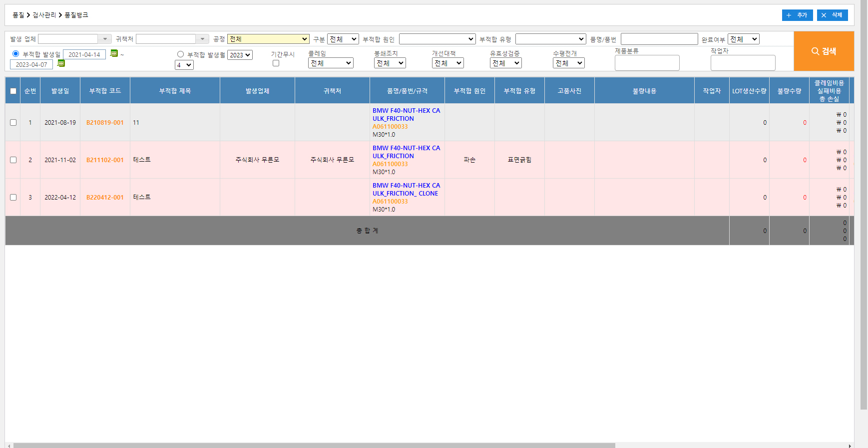The height and width of the screenshot is (448, 868).
Task: Select the 부적합 발생월 radio button
Action: point(180,54)
